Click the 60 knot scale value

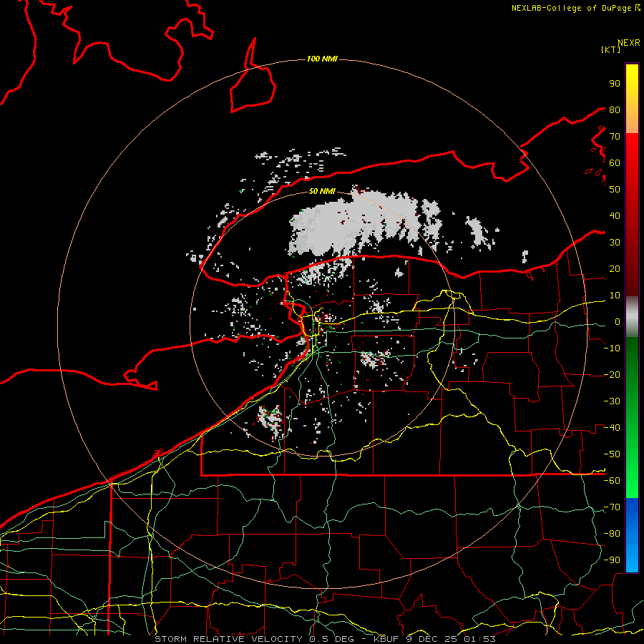pyautogui.click(x=615, y=163)
